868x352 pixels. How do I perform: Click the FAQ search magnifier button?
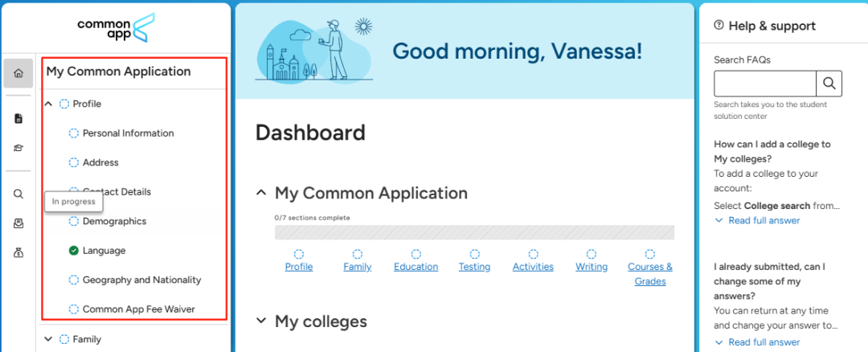pyautogui.click(x=829, y=83)
